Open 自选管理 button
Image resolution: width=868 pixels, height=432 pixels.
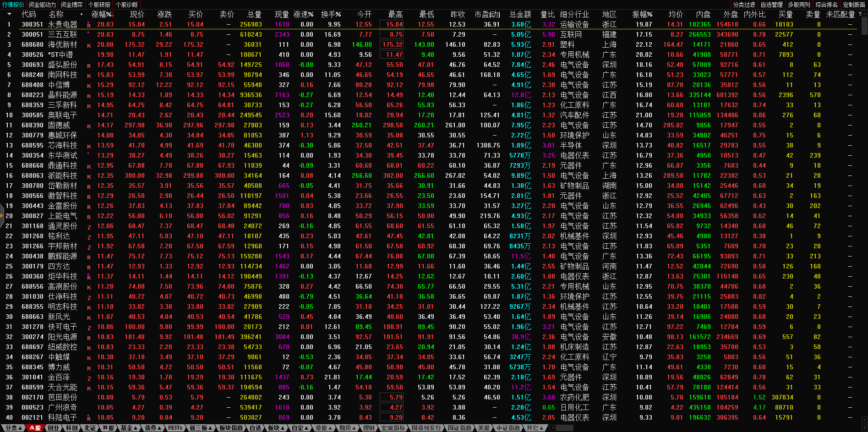click(771, 5)
